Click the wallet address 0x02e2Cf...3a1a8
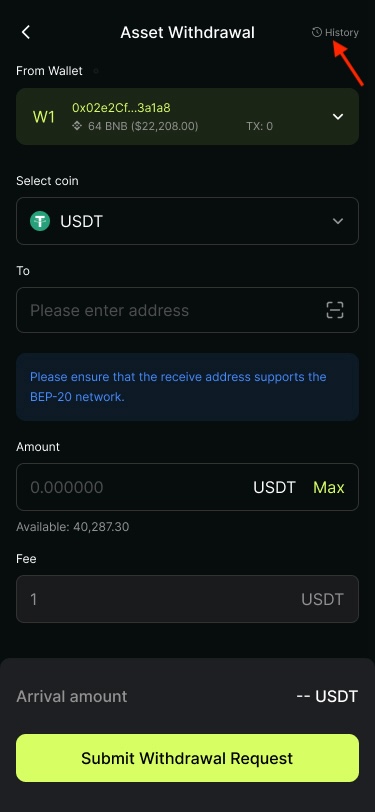This screenshot has width=375, height=812. (121, 108)
